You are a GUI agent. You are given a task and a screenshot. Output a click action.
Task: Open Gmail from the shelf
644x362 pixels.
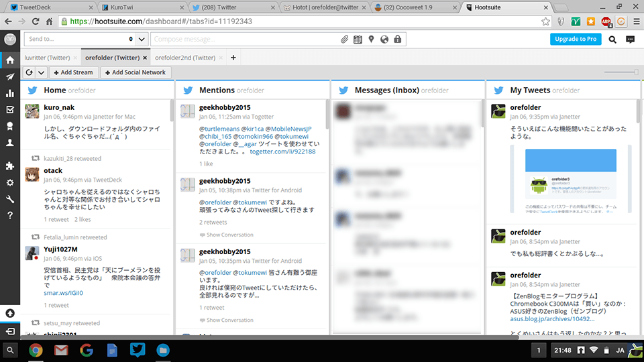coord(61,350)
